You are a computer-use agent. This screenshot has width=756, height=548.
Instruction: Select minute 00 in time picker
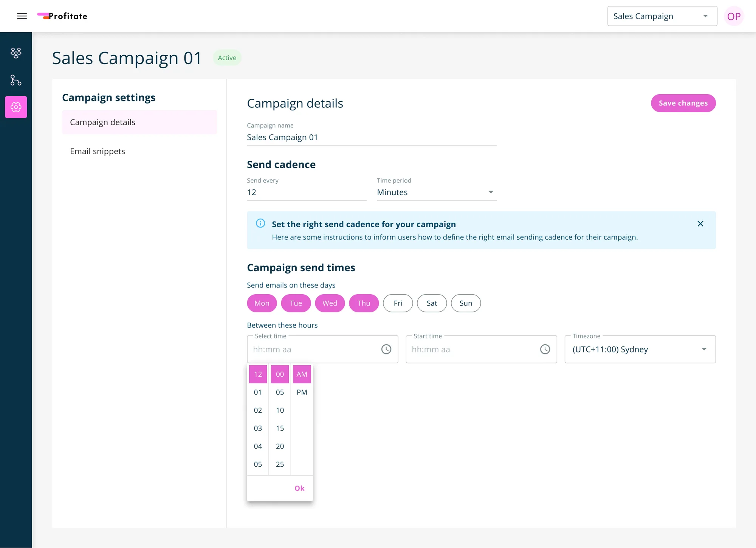(x=280, y=374)
